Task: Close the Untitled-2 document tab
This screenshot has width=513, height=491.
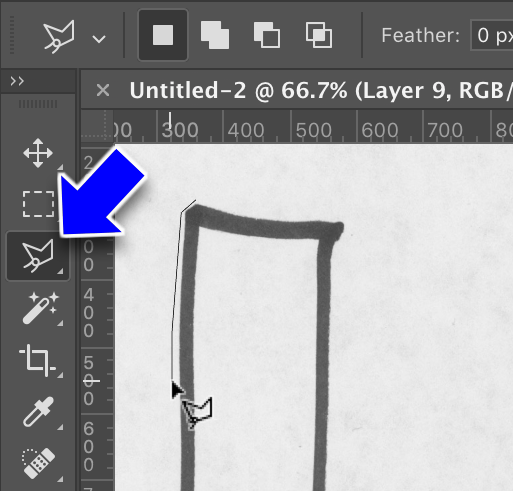Action: click(x=103, y=90)
